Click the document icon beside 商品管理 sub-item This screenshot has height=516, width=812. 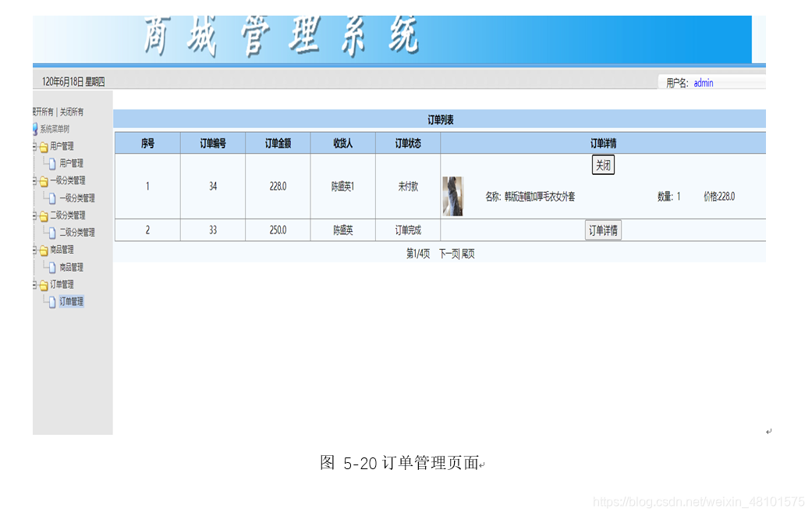point(53,266)
